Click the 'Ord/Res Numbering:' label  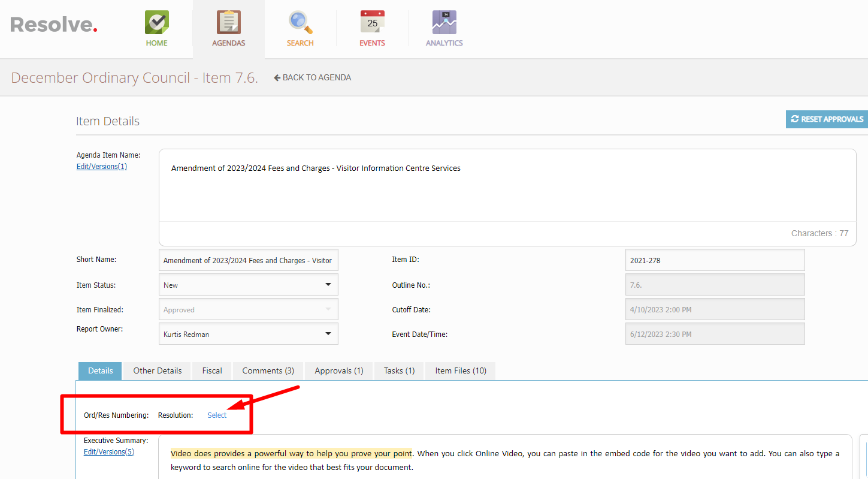(x=116, y=415)
